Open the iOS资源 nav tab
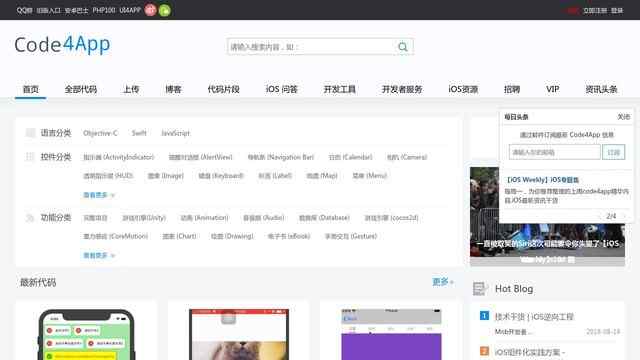 click(463, 89)
